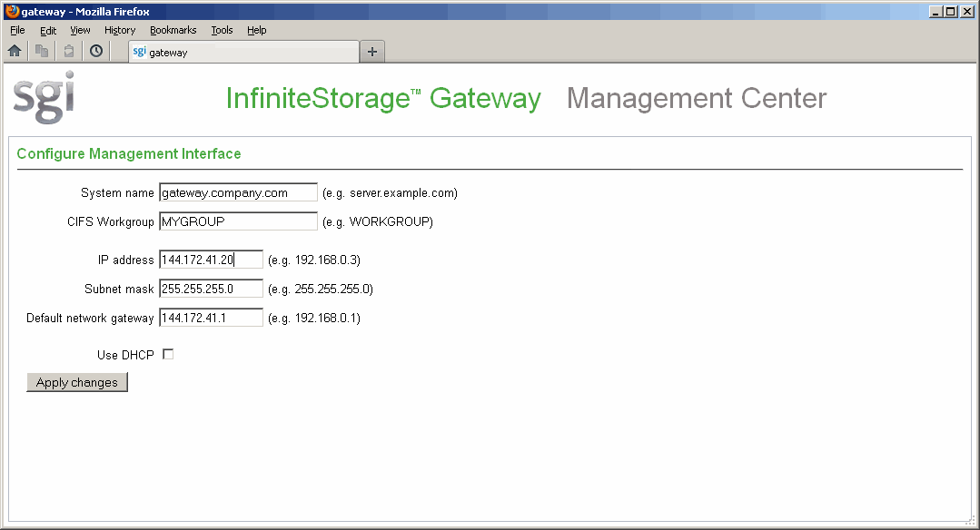The width and height of the screenshot is (980, 530).
Task: Click the Apply changes button
Action: pos(77,382)
